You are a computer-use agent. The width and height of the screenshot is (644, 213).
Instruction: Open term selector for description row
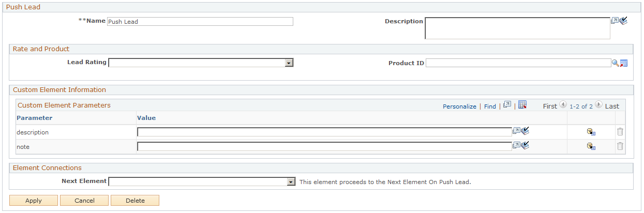tap(591, 132)
